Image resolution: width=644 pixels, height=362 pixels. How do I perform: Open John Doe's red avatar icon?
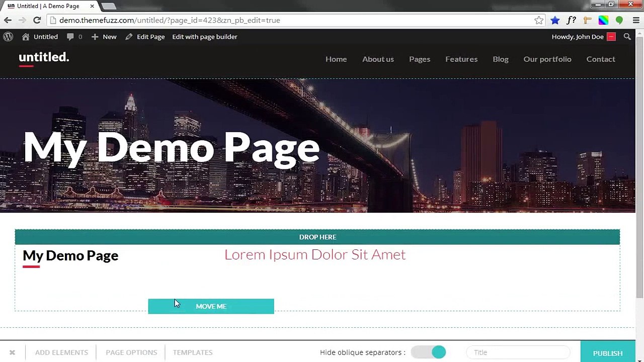coord(611,37)
